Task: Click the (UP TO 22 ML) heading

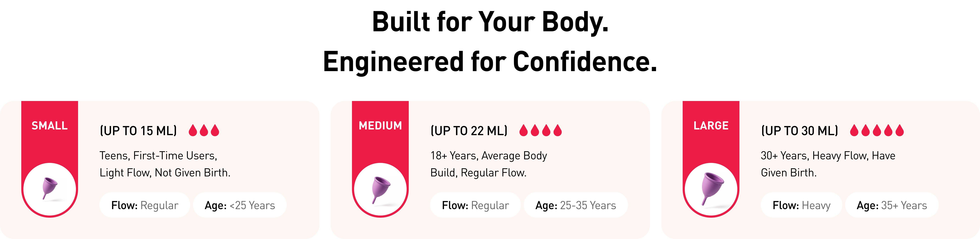Action: (469, 131)
